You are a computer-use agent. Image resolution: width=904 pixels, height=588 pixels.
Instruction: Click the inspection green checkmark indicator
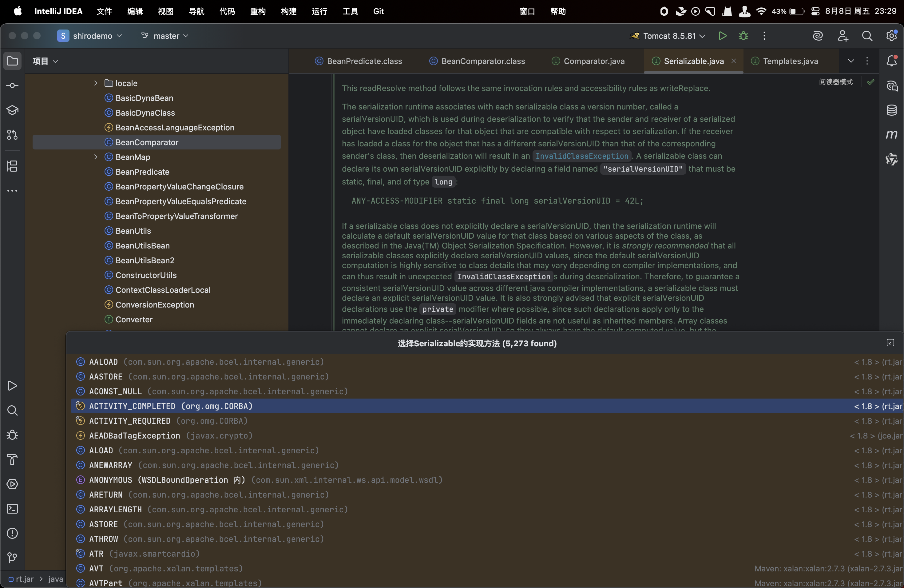pyautogui.click(x=870, y=82)
